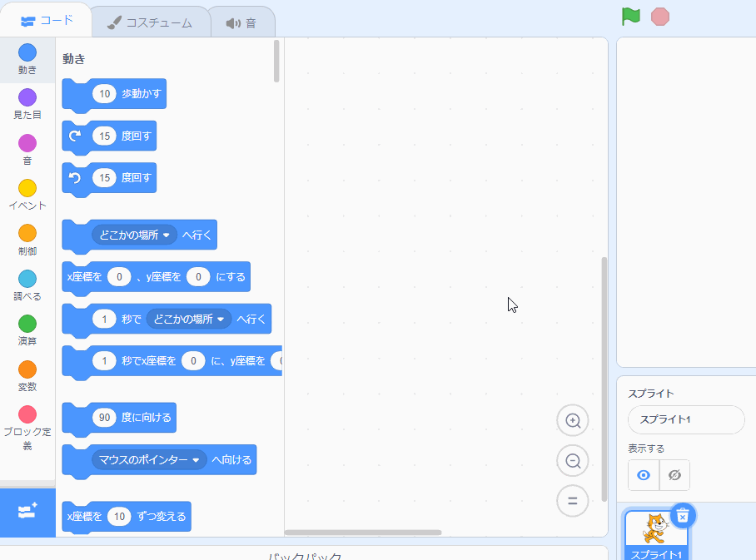This screenshot has height=560, width=756.
Task: Edit seconds value in 秒でx座標を block
Action: click(x=104, y=360)
